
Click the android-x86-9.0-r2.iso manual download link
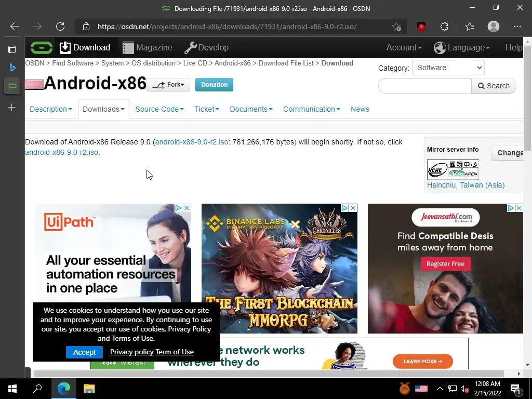click(62, 152)
